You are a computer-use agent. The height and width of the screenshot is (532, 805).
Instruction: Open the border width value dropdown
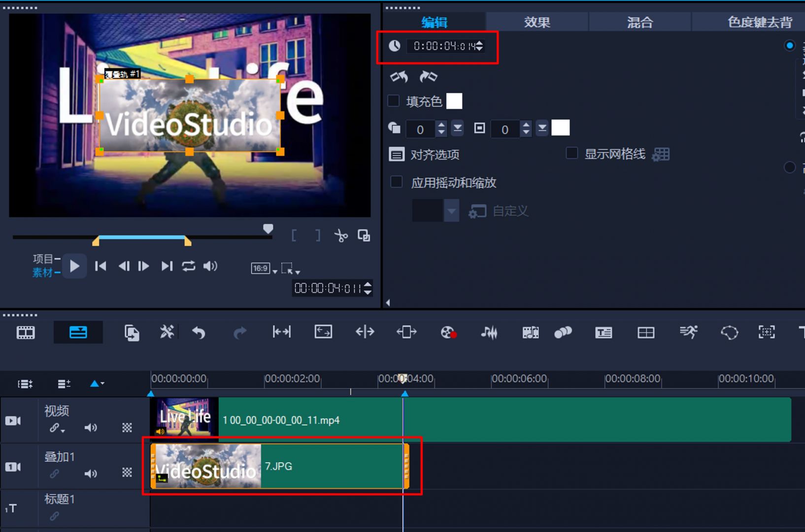click(542, 129)
